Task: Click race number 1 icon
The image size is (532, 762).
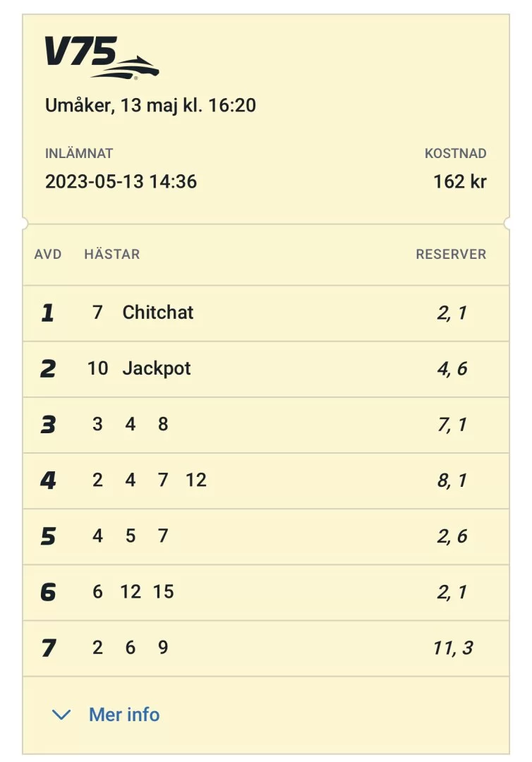Action: coord(47,313)
